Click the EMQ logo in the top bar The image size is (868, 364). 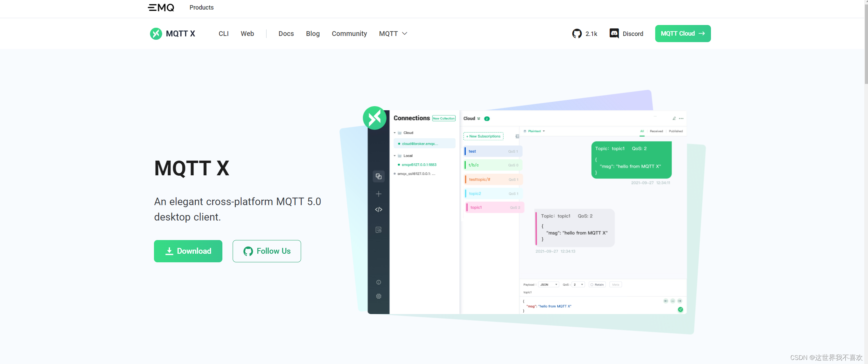pos(161,8)
